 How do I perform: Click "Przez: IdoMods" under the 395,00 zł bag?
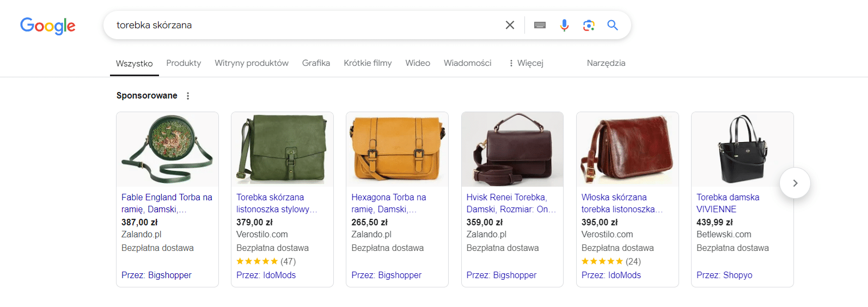pyautogui.click(x=611, y=275)
